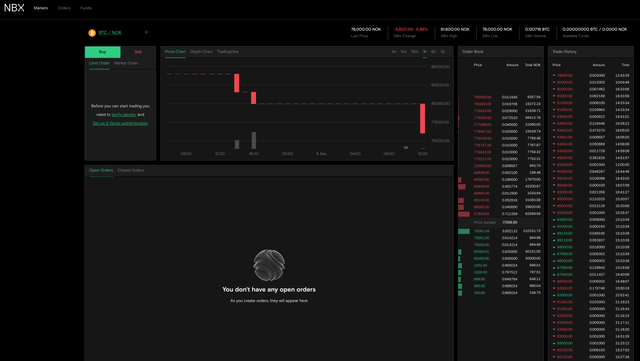Select top green bid row total 210151.73
The width and height of the screenshot is (640, 361).
(501, 231)
